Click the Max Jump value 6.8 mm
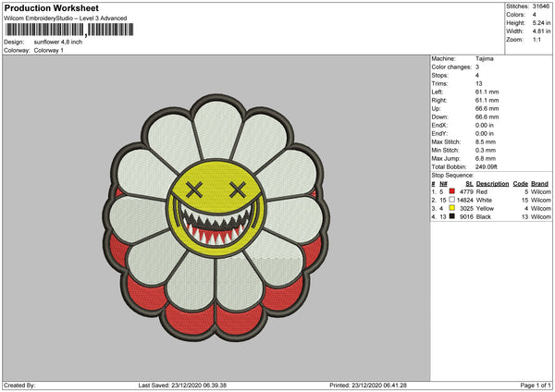 [486, 158]
